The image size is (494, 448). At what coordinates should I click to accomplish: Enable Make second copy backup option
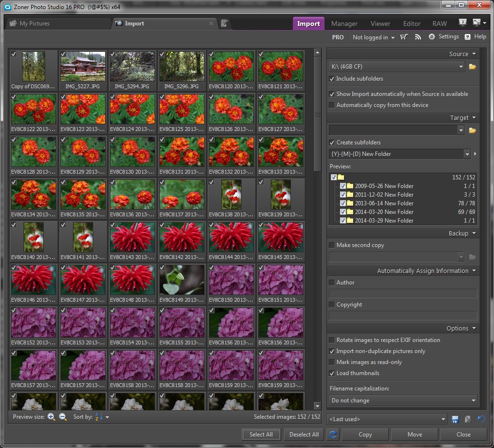tap(332, 245)
